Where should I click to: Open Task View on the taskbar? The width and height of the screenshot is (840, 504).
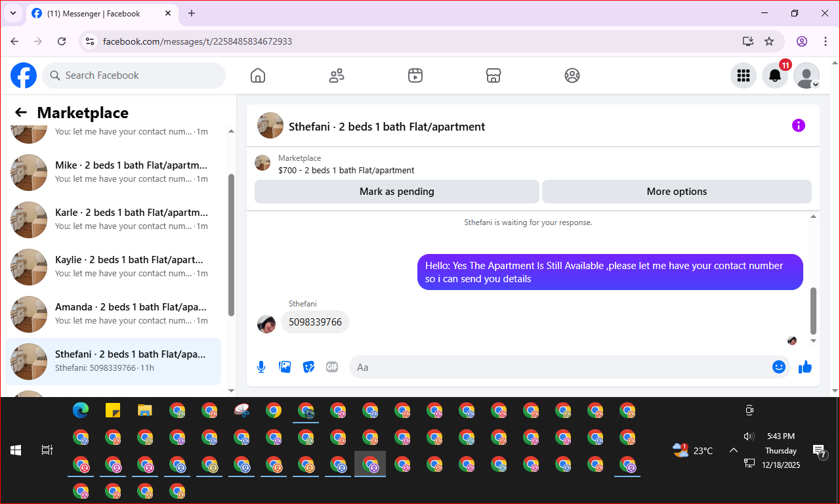(47, 450)
